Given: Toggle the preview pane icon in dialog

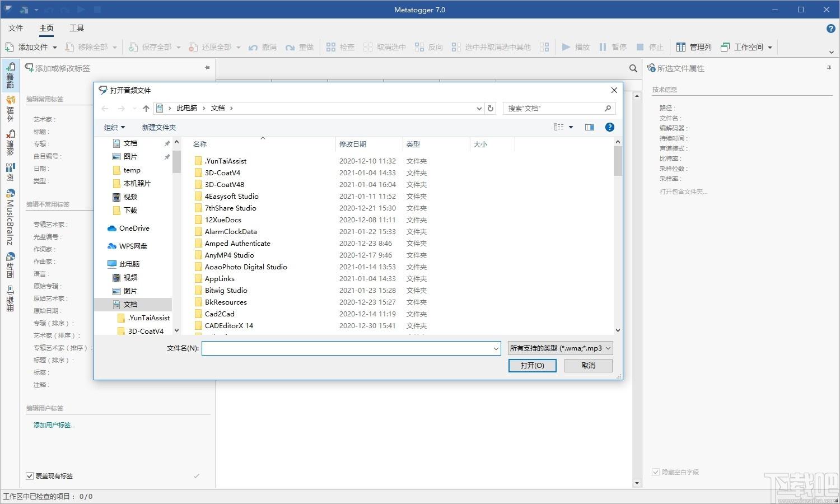Looking at the screenshot, I should pos(590,127).
